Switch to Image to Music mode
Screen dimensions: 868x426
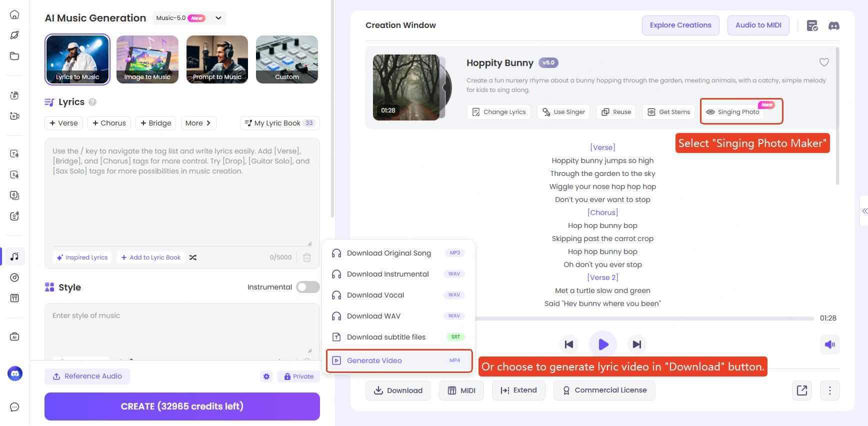(x=147, y=59)
